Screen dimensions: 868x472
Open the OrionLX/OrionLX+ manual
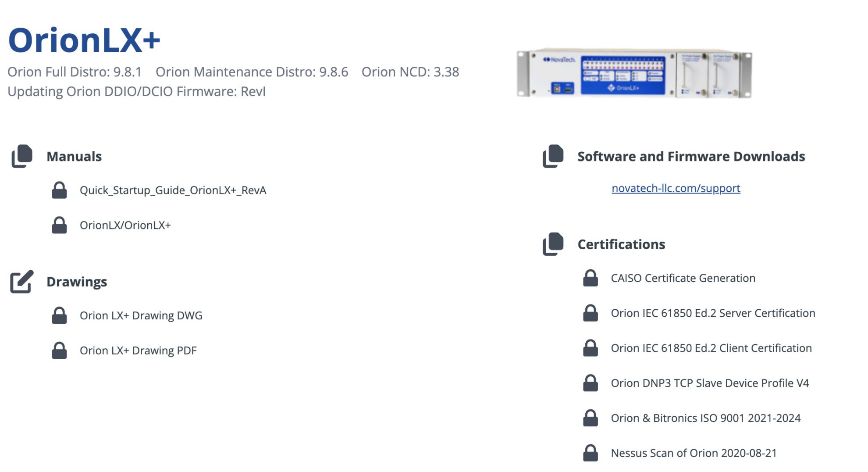pos(125,225)
